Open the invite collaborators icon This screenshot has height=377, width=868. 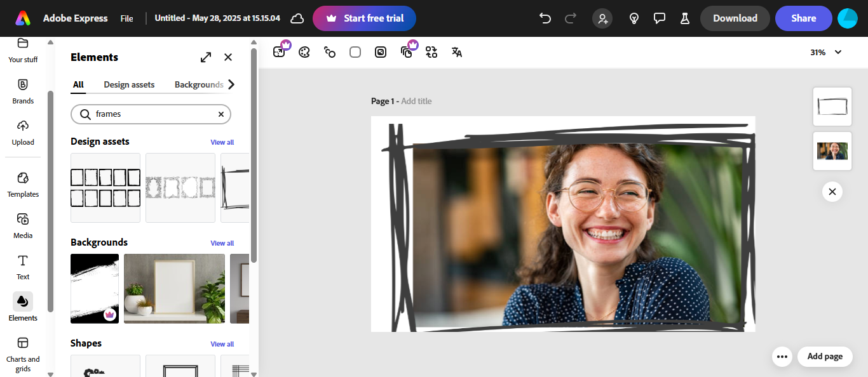click(602, 18)
